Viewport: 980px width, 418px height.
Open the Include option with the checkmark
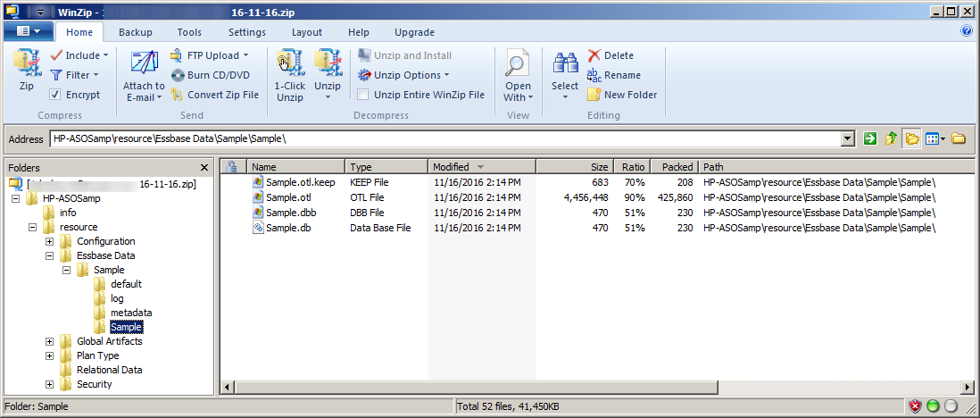[x=79, y=55]
